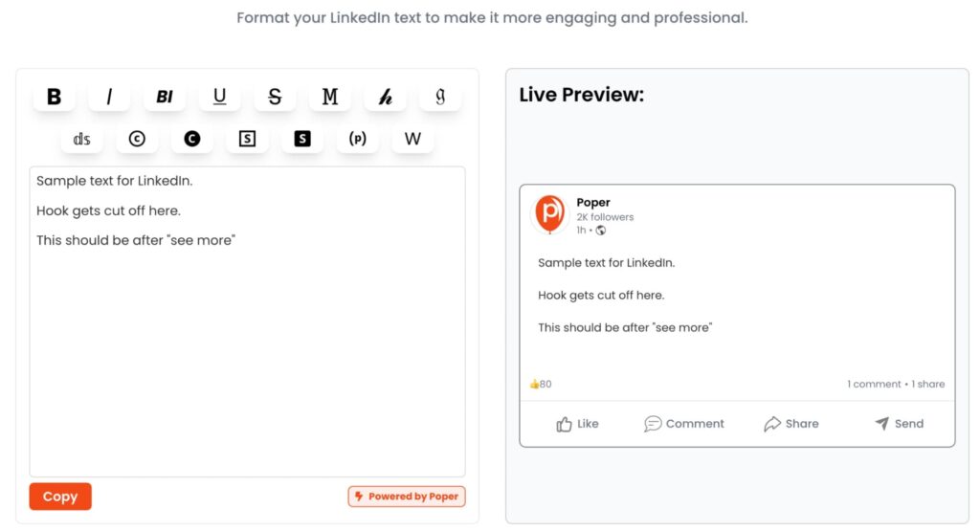Underline the selected text

coord(220,97)
